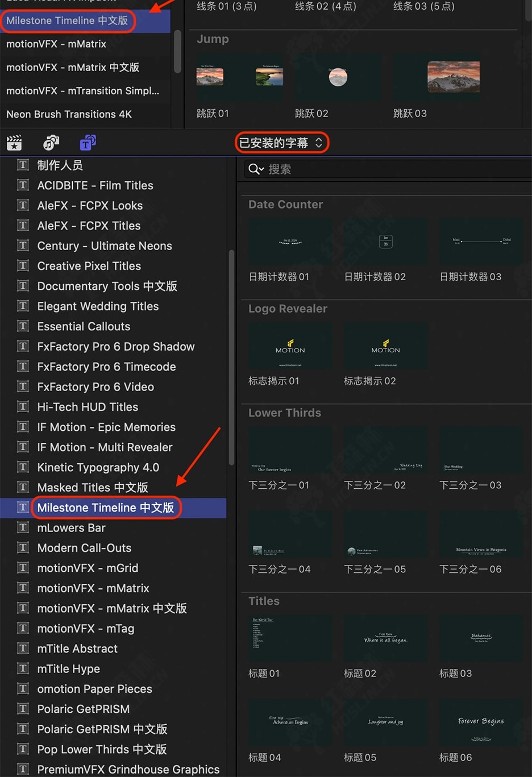Open the 已安装的字幕 dropdown
532x777 pixels.
(281, 143)
